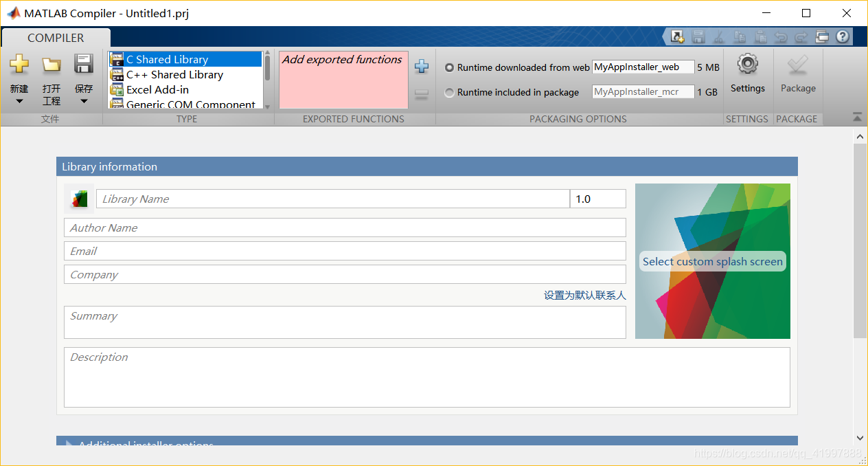
Task: Click the Copy icon in quick access bar
Action: pos(740,37)
